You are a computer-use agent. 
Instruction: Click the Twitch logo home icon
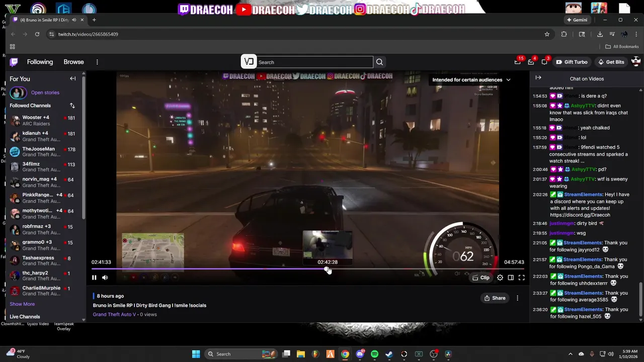(14, 62)
